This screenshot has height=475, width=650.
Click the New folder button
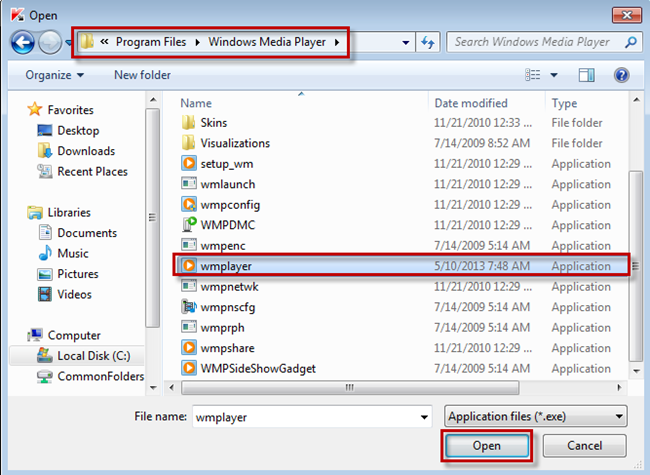142,75
